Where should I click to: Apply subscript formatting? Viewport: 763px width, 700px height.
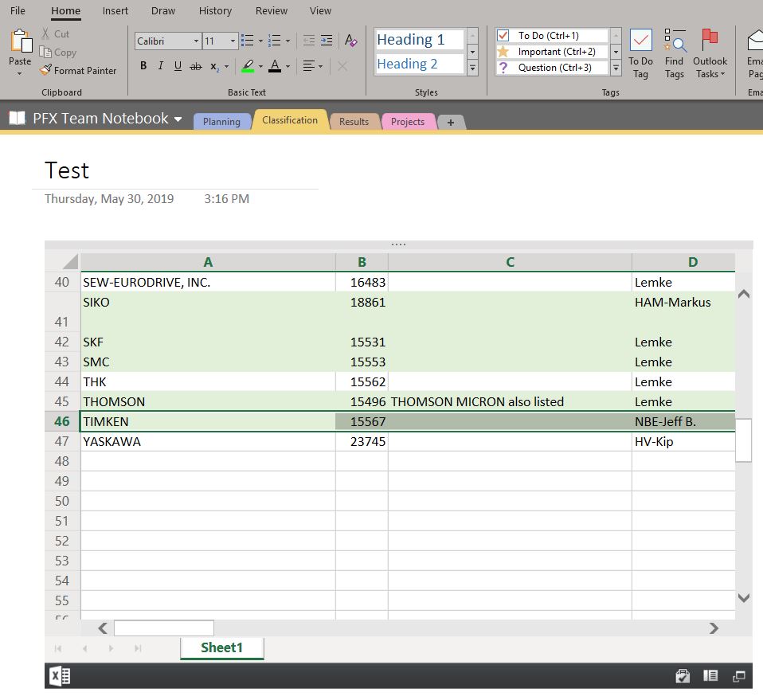(214, 67)
